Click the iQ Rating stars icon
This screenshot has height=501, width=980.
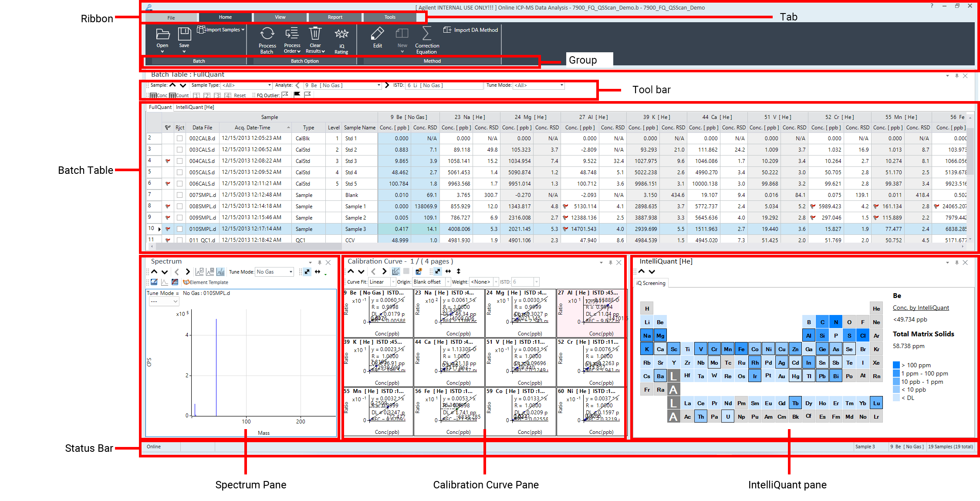pyautogui.click(x=341, y=34)
